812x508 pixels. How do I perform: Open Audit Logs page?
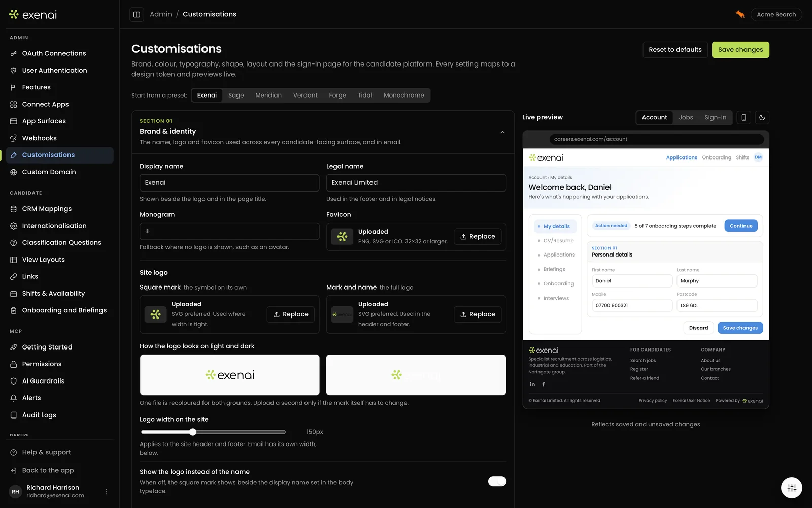(60, 415)
